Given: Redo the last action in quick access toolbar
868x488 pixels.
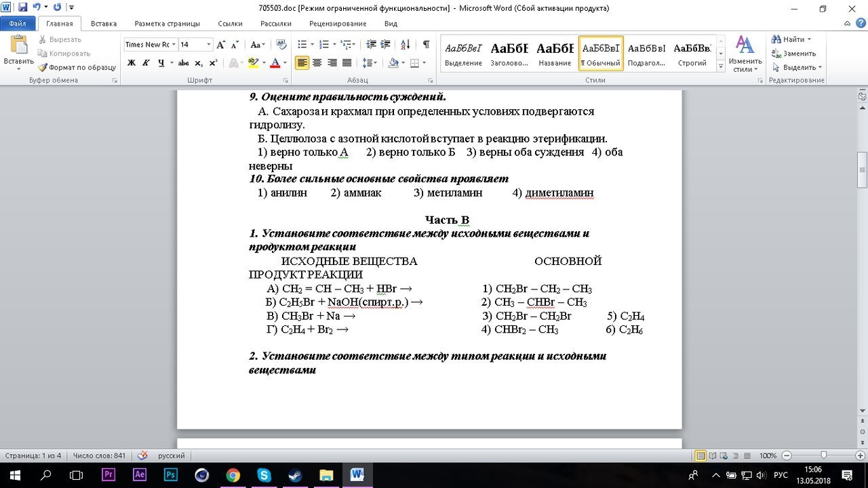Looking at the screenshot, I should click(56, 7).
